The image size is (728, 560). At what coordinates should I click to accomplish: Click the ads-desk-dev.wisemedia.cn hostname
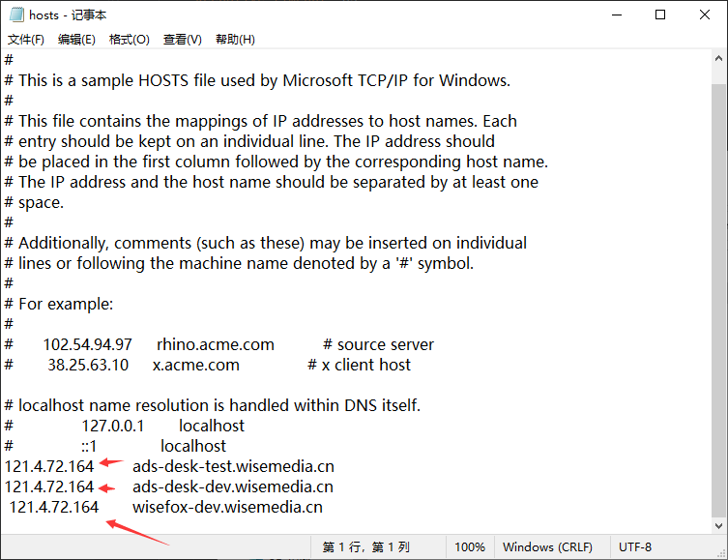pyautogui.click(x=233, y=486)
